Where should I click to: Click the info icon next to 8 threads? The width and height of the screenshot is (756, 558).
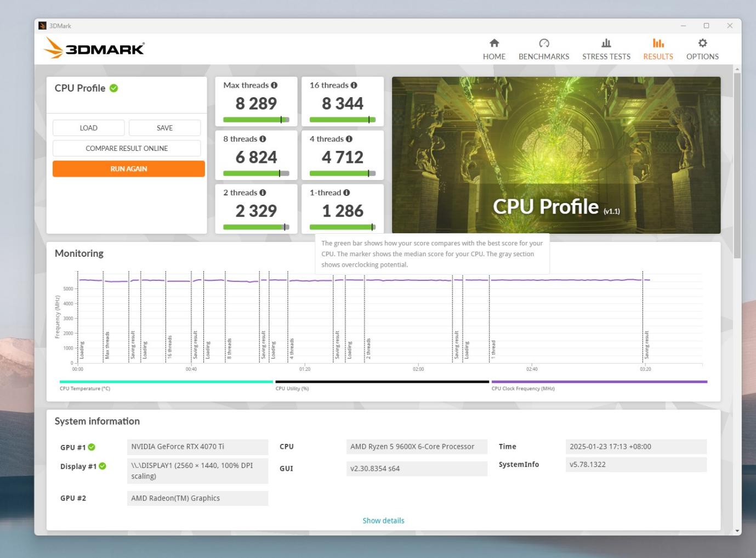[x=263, y=139]
